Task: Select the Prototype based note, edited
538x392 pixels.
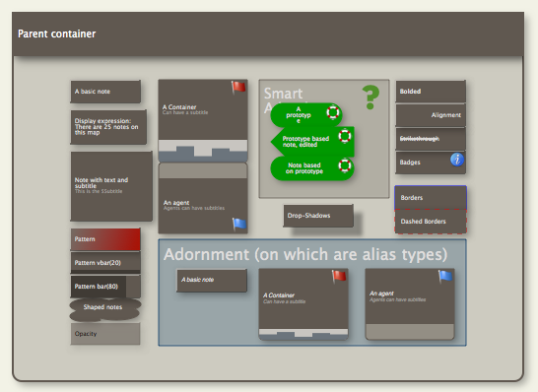Action: click(312, 141)
